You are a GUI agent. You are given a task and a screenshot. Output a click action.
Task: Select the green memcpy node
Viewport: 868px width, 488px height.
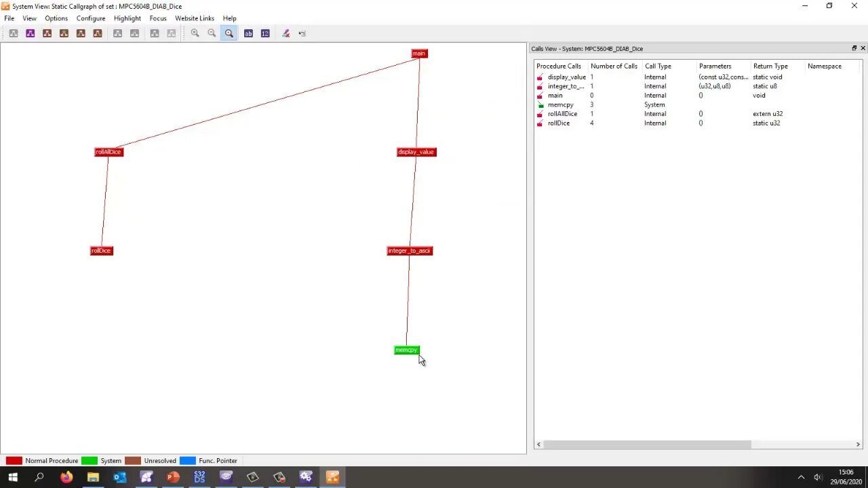[407, 350]
